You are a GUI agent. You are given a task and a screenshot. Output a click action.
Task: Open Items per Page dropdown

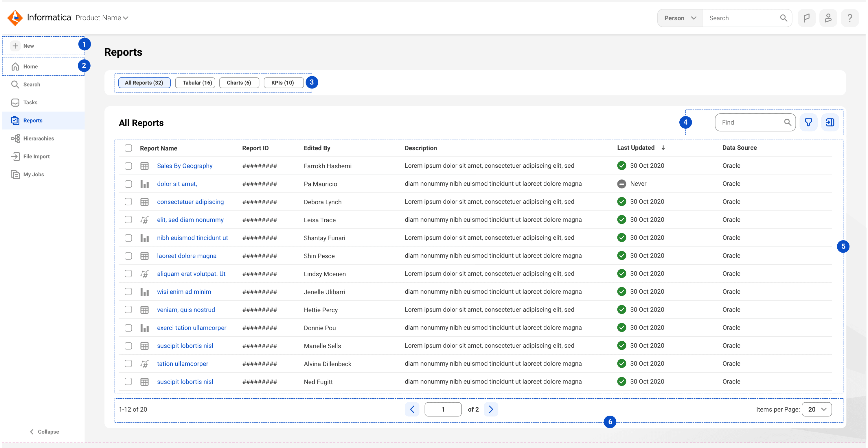click(816, 409)
